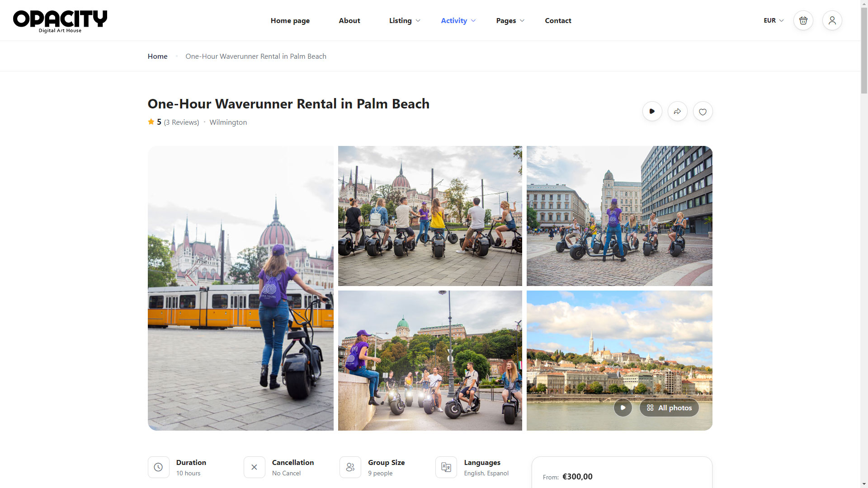Image resolution: width=868 pixels, height=488 pixels.
Task: Click the Duration clock icon
Action: pos(158,467)
